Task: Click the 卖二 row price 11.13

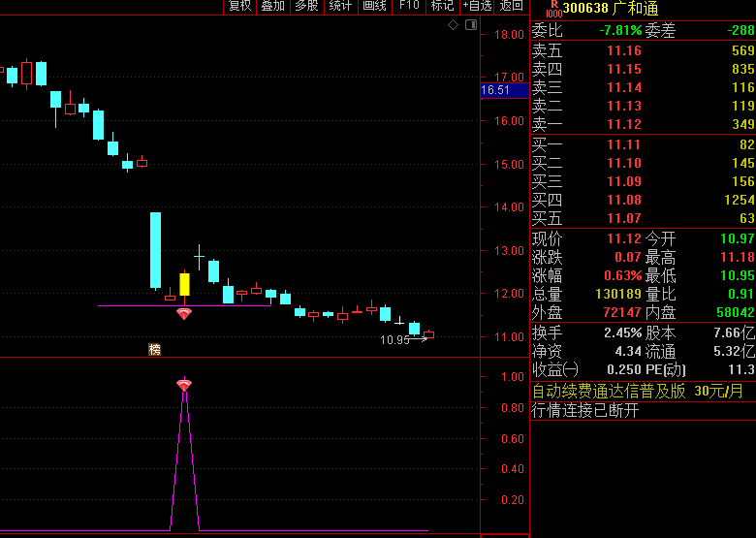Action: point(624,106)
